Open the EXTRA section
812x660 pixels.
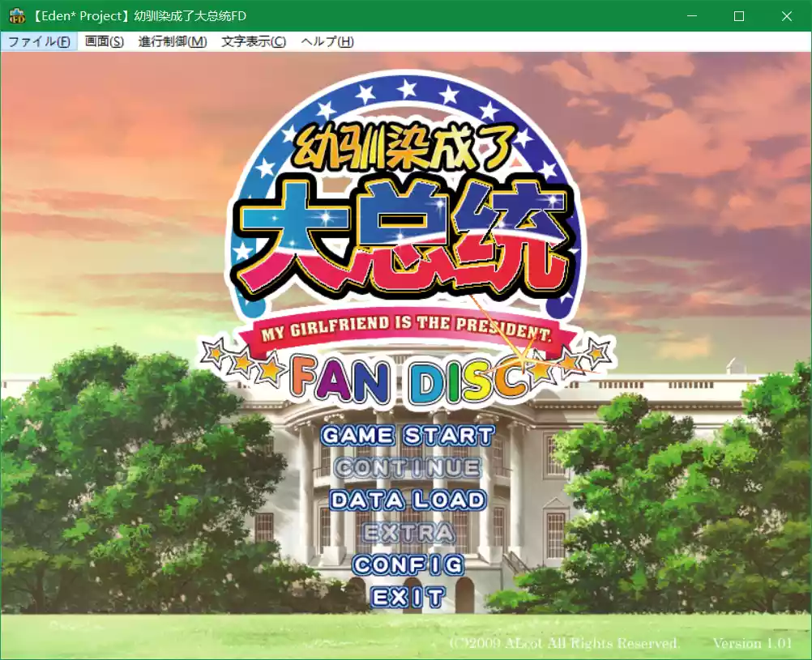click(408, 532)
